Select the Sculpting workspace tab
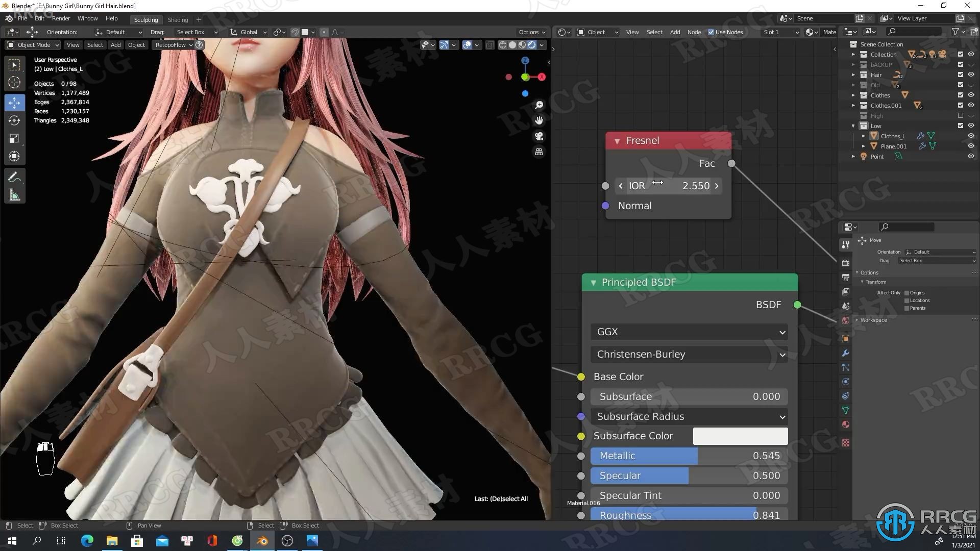Viewport: 980px width, 551px height. click(x=145, y=18)
